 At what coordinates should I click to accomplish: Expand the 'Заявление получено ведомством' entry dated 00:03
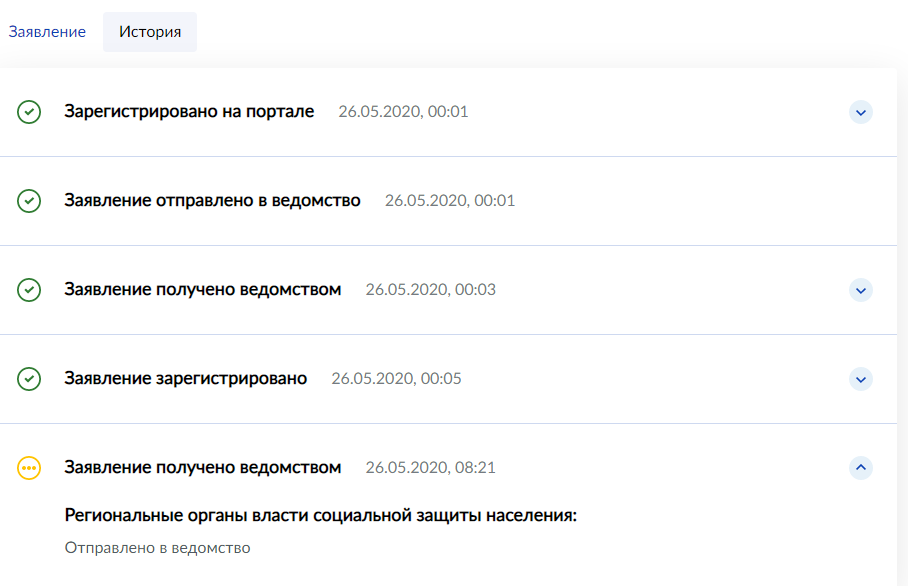pos(860,290)
